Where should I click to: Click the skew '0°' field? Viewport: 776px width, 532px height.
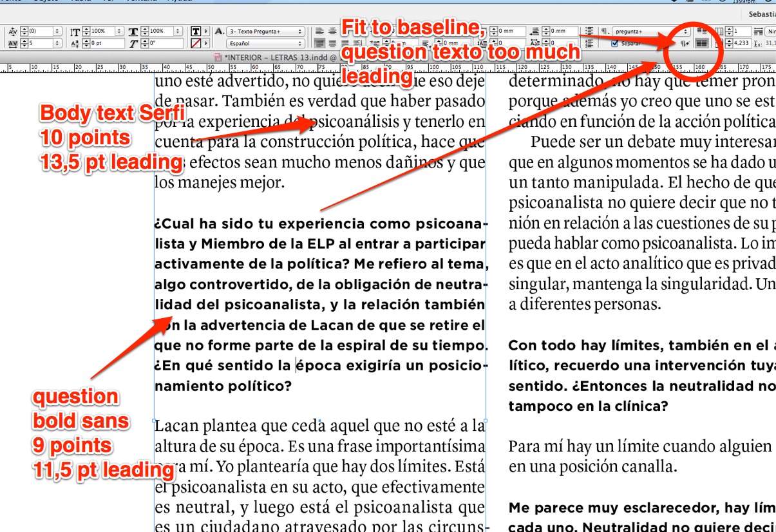point(166,43)
